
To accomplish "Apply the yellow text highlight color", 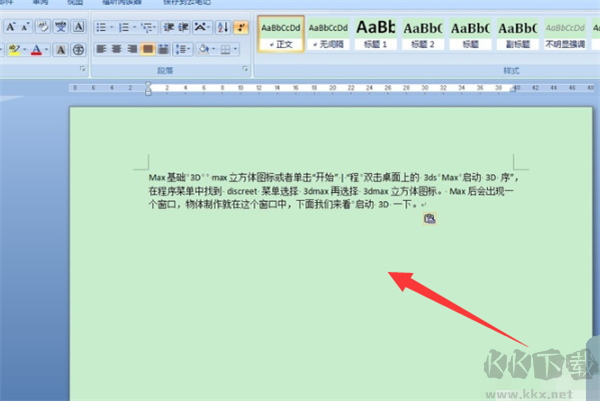I will click(x=14, y=49).
